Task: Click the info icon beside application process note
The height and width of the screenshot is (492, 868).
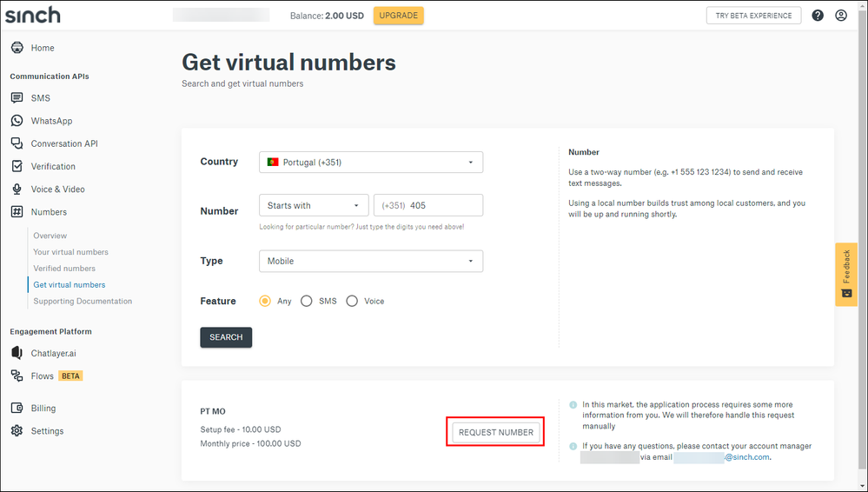Action: click(x=573, y=405)
